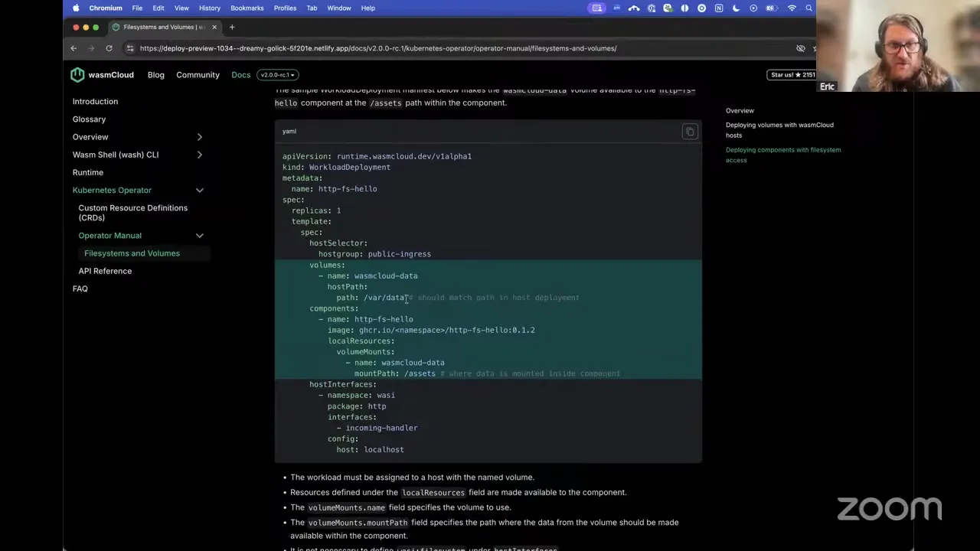Go to the Blog page
The height and width of the screenshot is (551, 980).
(156, 75)
